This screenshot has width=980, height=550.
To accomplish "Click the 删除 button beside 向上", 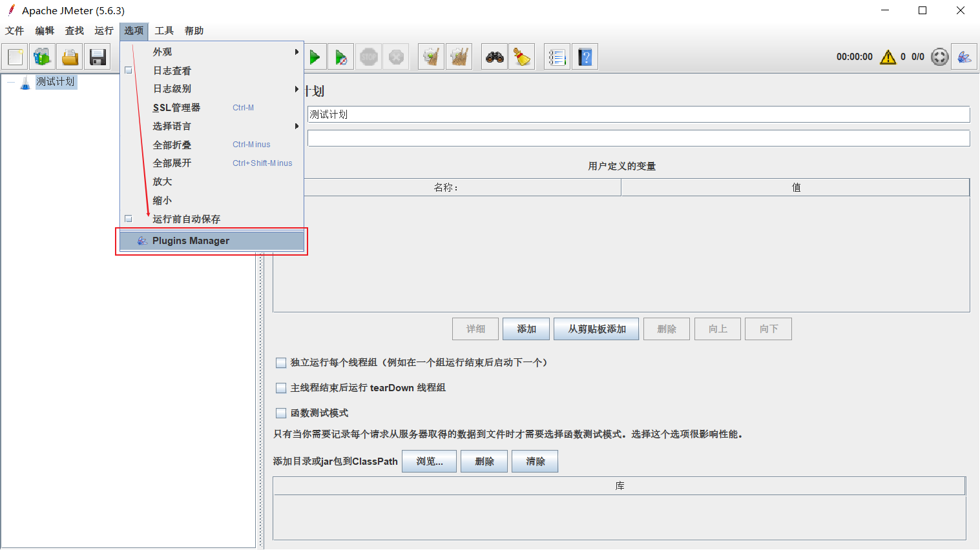I will [x=667, y=329].
